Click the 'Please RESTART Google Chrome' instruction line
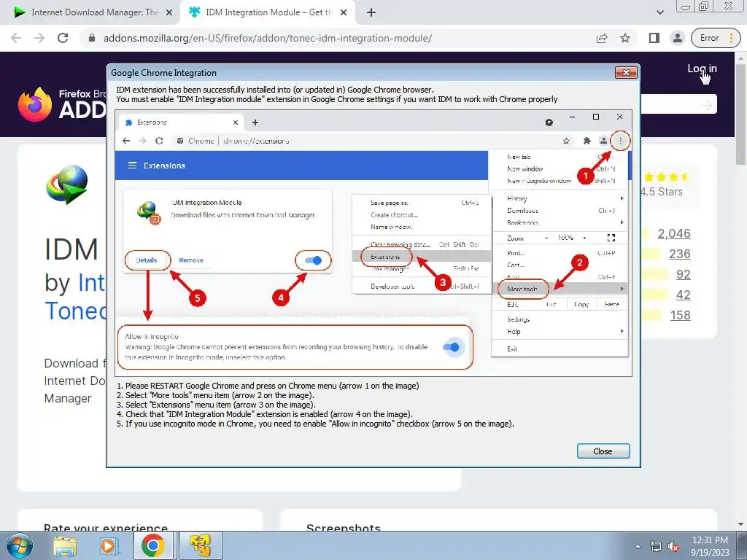 268,386
